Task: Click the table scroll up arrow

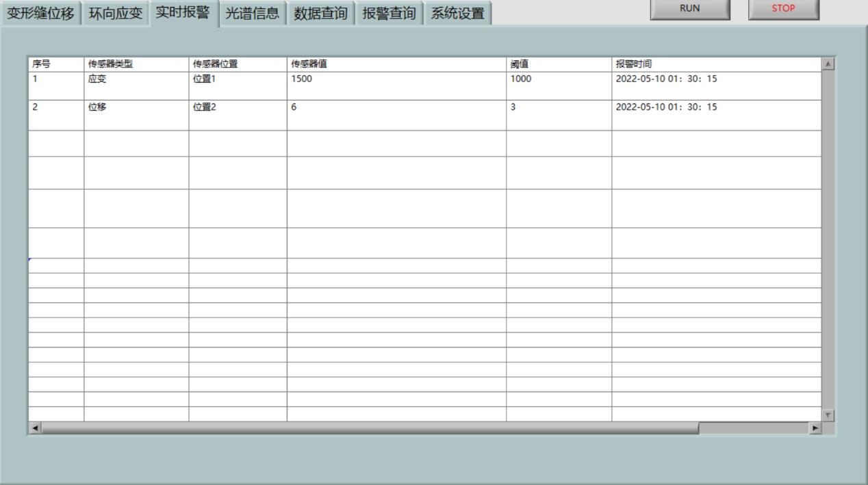Action: tap(828, 64)
